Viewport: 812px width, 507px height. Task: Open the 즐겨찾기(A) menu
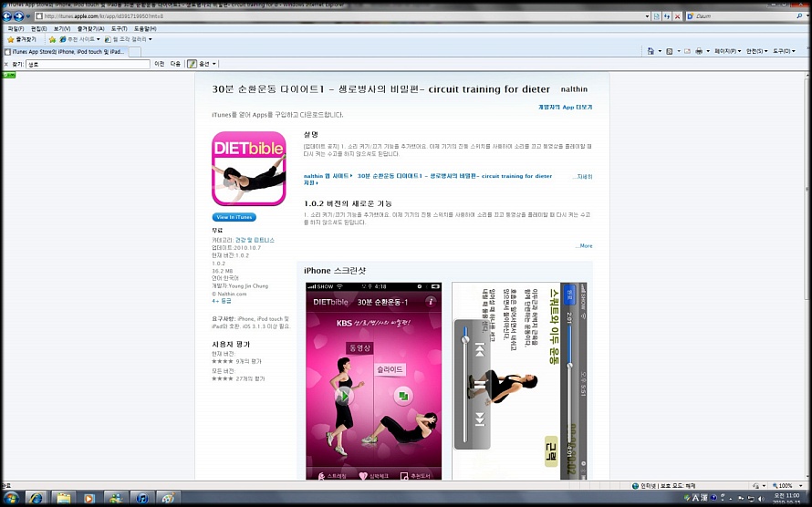90,29
